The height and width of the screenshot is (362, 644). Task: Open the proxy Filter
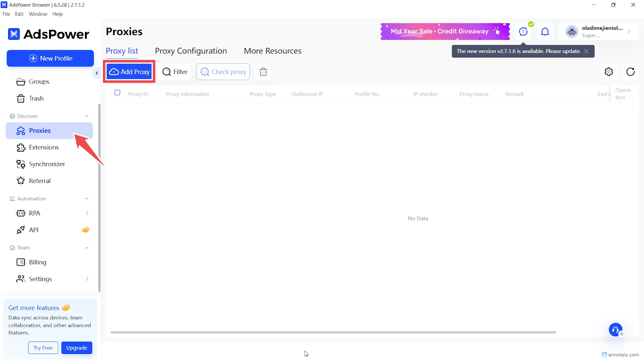tap(175, 72)
